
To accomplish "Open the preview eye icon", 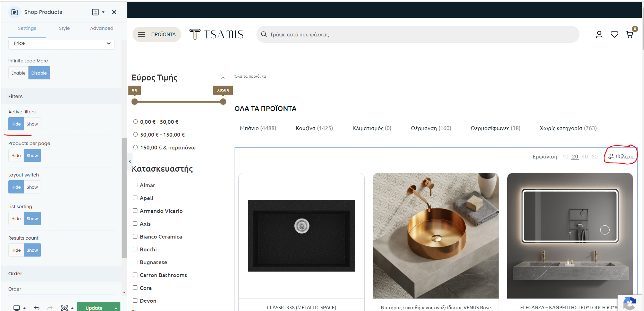I will [64, 308].
